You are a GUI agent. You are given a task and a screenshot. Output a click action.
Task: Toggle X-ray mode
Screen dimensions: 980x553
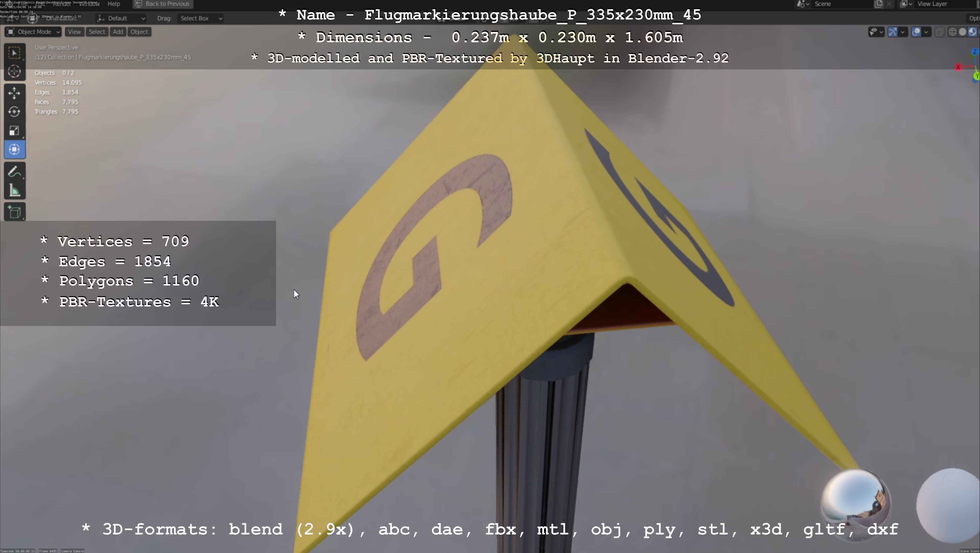[940, 32]
